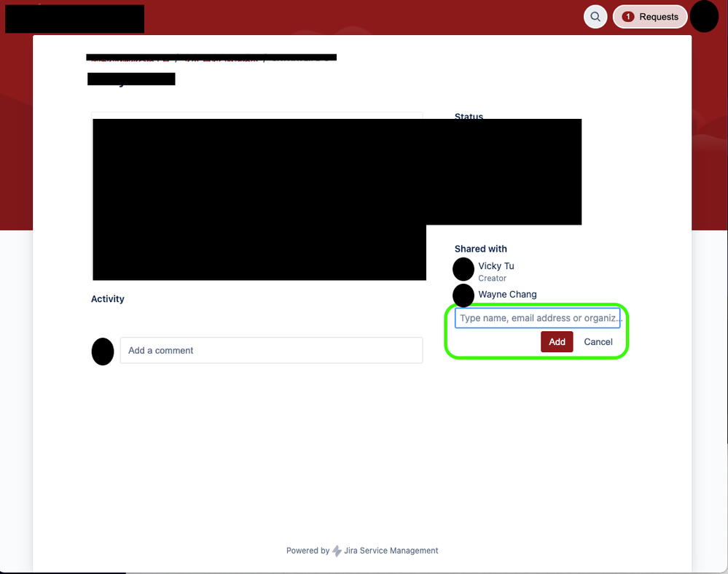Select the Shared with heading
The width and height of the screenshot is (728, 574).
[480, 249]
